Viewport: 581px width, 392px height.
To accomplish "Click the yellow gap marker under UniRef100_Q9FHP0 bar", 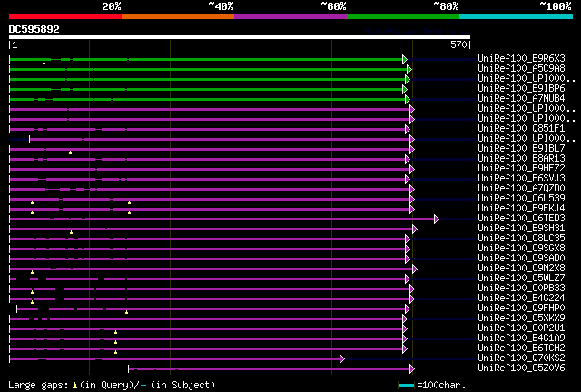I will click(127, 313).
